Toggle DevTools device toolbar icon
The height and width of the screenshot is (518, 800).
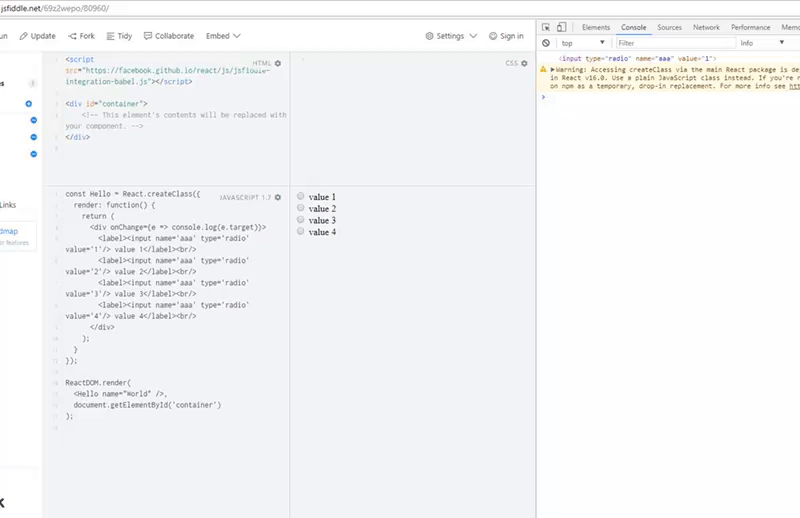tap(561, 27)
